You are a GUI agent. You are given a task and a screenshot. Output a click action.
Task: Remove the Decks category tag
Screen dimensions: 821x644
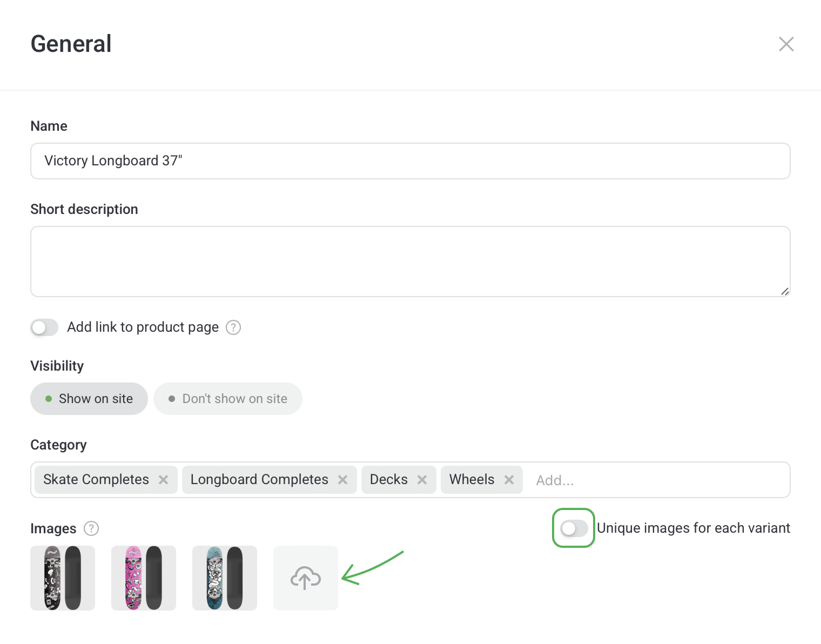pos(422,480)
